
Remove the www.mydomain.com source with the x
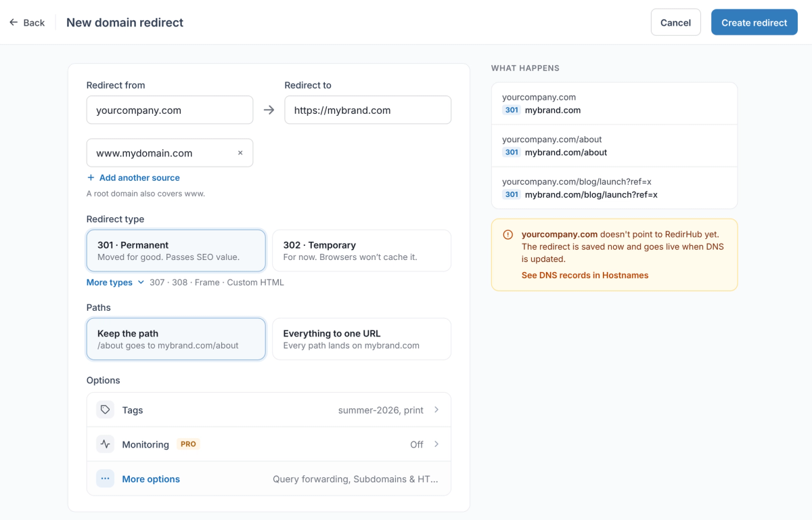click(x=240, y=153)
